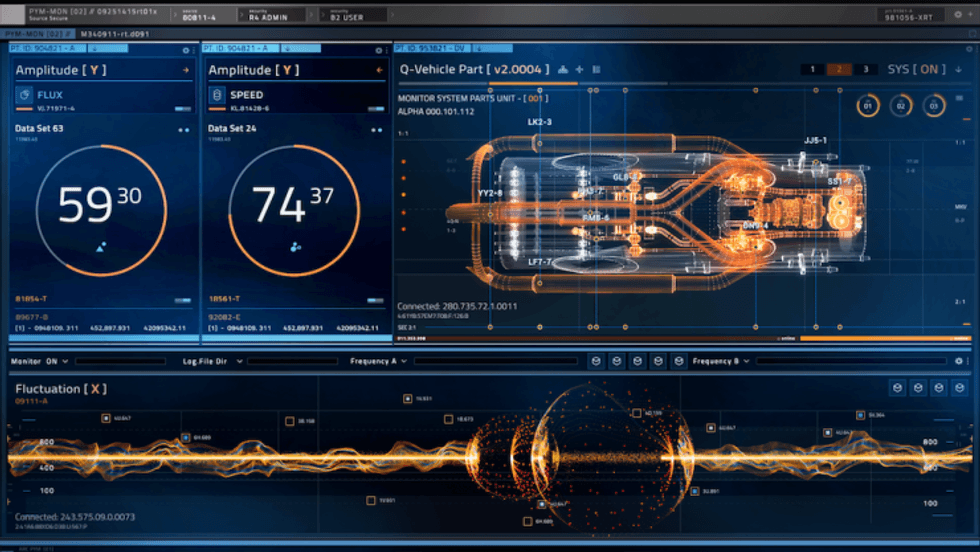This screenshot has height=552, width=980.
Task: Expand the Monitor ON dropdown
Action: click(x=65, y=361)
